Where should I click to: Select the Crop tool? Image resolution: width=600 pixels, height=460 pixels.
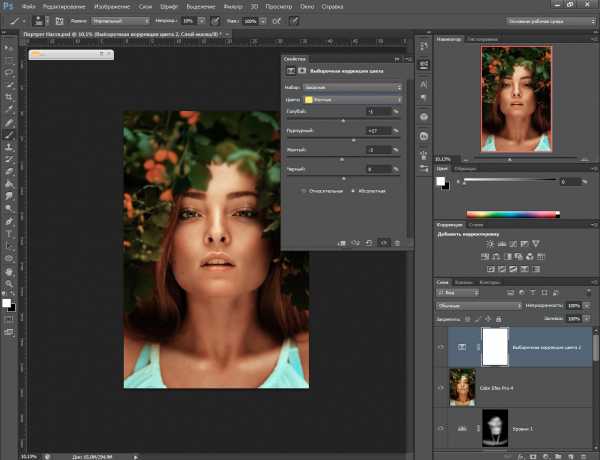pyautogui.click(x=8, y=97)
